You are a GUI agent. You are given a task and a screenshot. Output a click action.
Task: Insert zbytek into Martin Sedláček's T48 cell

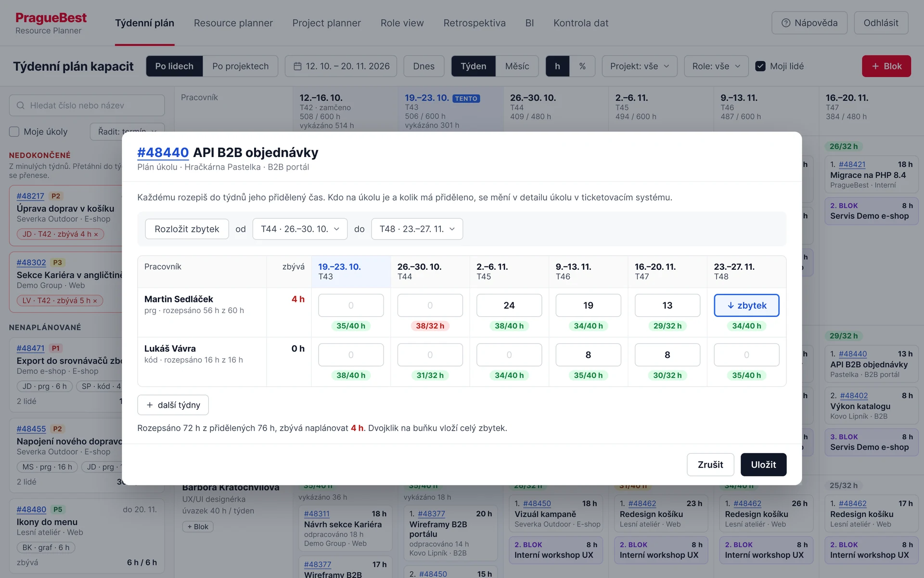(746, 305)
